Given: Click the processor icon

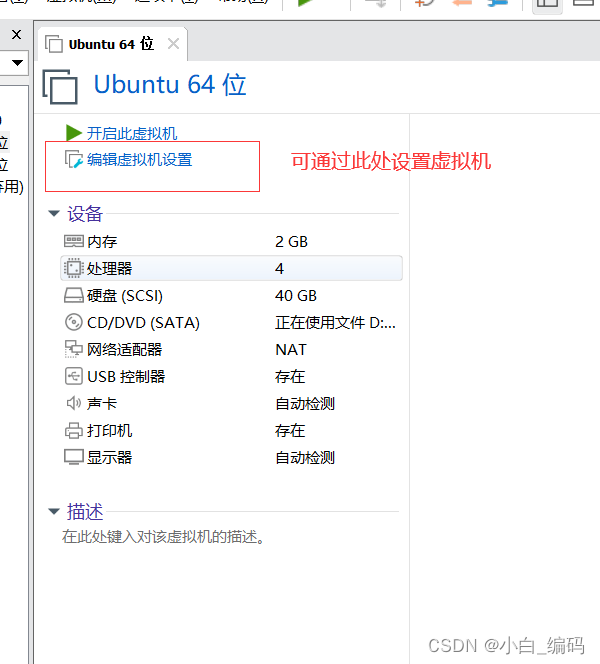Looking at the screenshot, I should coord(74,268).
